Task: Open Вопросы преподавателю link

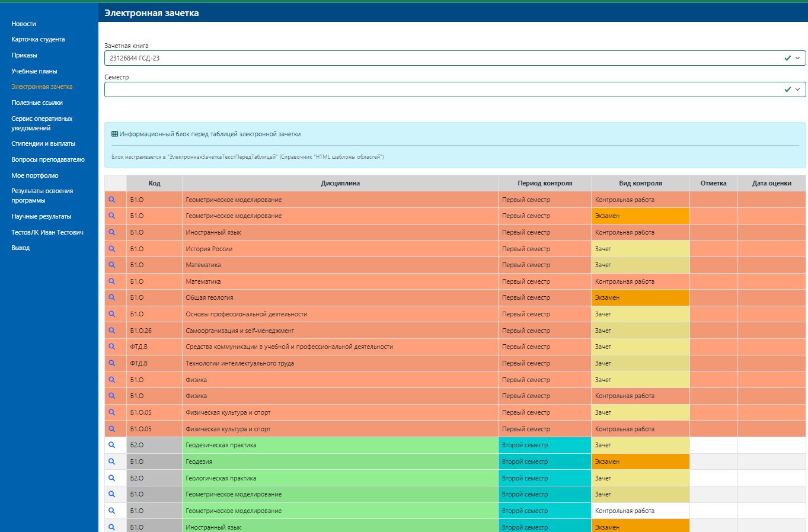Action: click(x=48, y=159)
